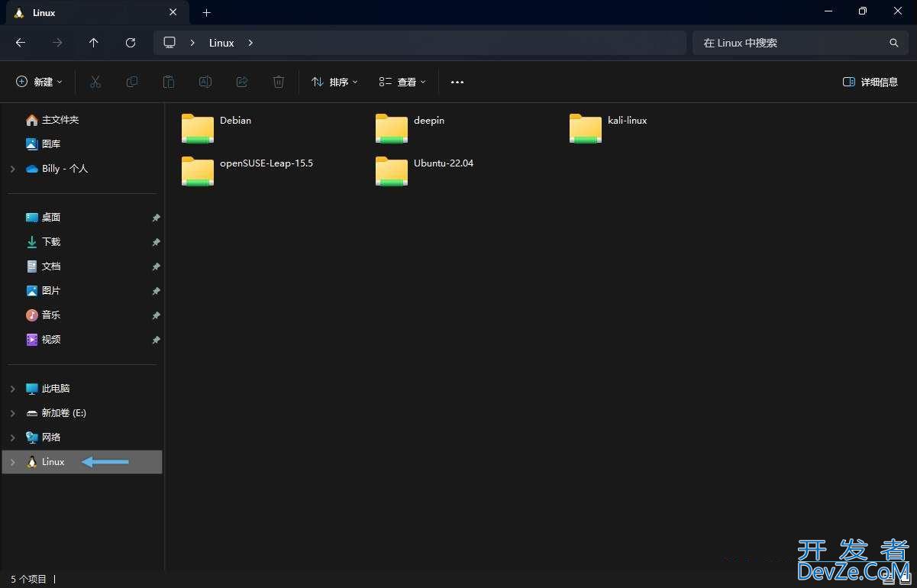Unpin 音乐 via its pin icon

coord(156,315)
